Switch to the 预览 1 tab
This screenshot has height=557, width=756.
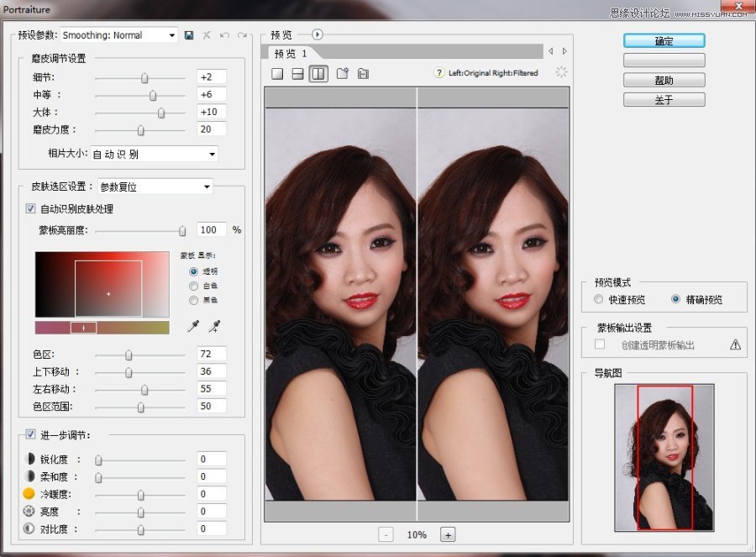click(x=291, y=53)
